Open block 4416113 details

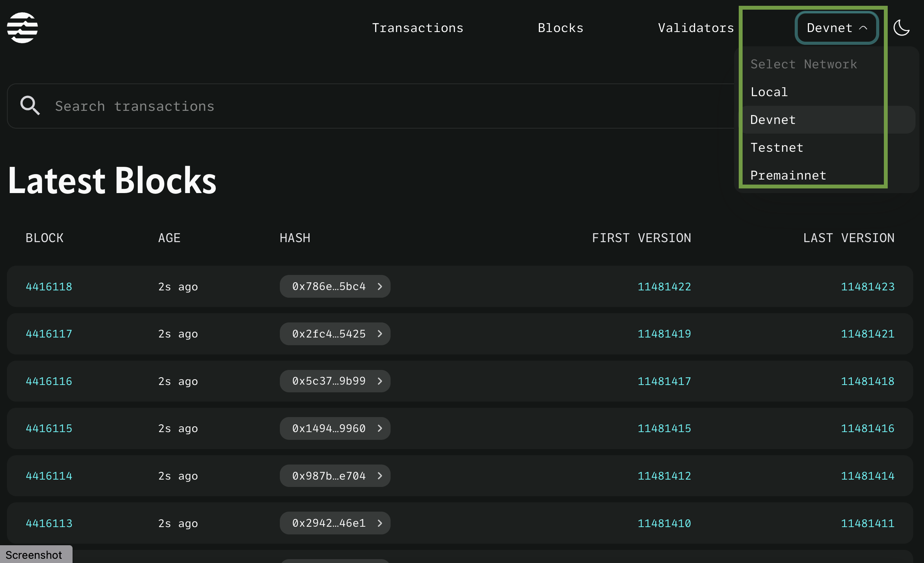coord(49,523)
